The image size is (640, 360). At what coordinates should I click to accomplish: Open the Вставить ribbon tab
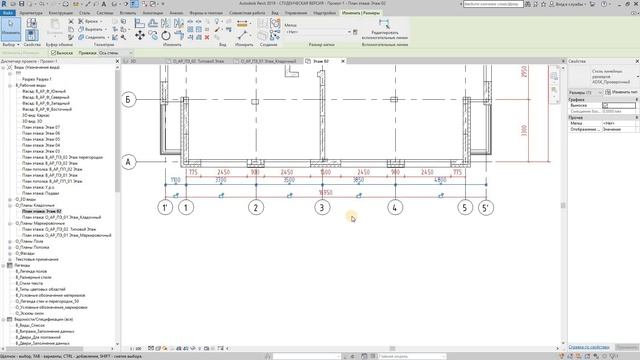click(x=128, y=13)
